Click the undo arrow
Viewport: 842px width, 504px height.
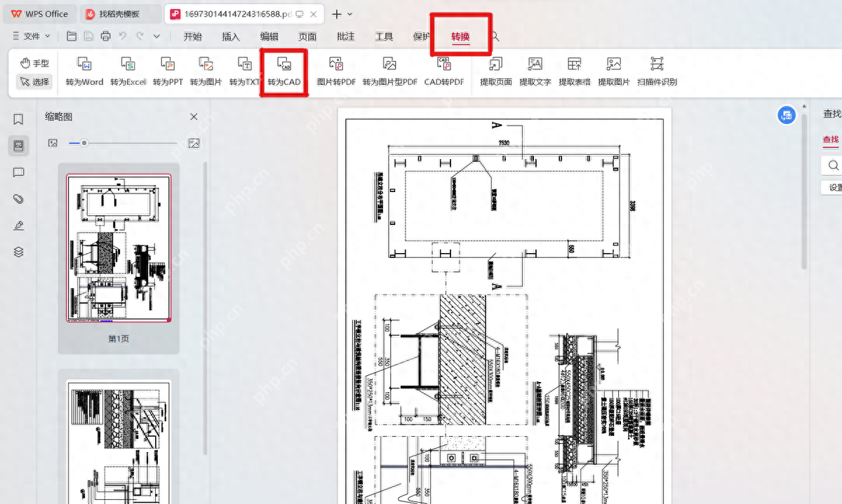(x=123, y=36)
